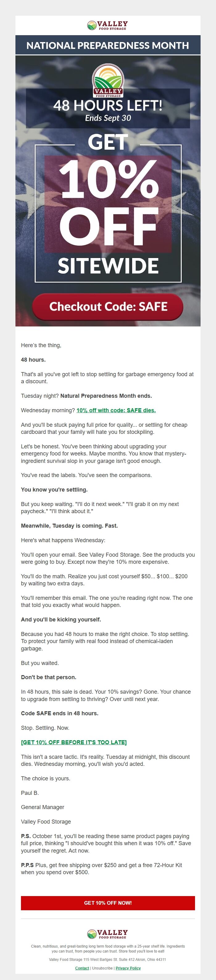
Task: Click the large "10% OFF" hero graphic
Action: pyautogui.click(x=108, y=201)
